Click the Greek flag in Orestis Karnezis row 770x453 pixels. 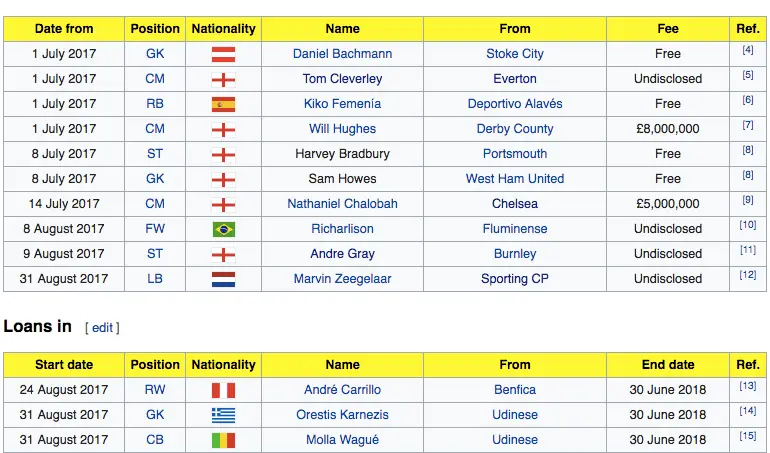tap(223, 415)
